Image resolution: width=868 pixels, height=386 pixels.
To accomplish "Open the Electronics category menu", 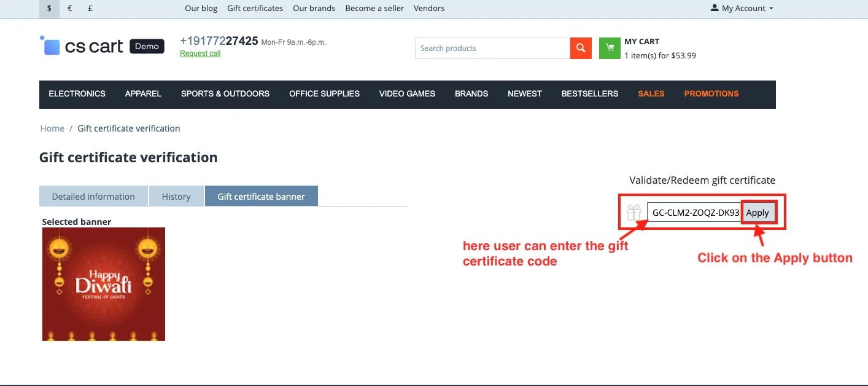I will point(77,94).
